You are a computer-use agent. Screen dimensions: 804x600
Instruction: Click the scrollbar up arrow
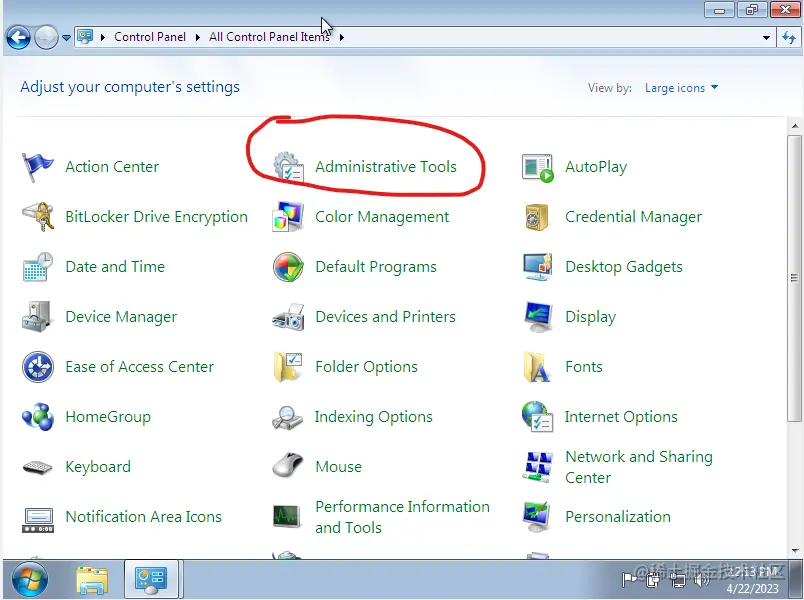tap(794, 126)
